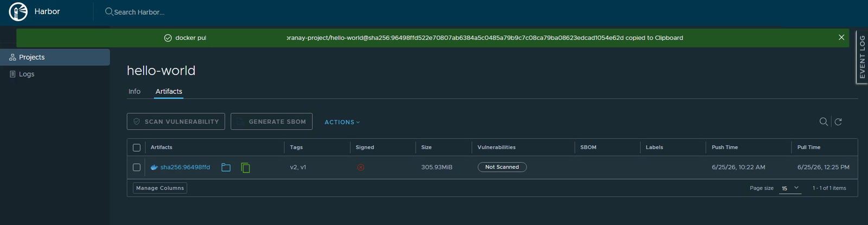Click the Harbor lighthouse logo

point(18,11)
